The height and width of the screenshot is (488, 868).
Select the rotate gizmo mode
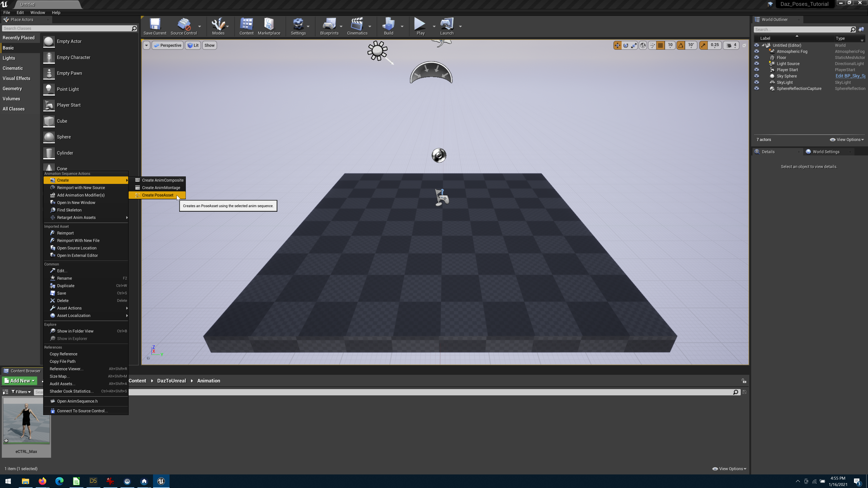coord(626,45)
